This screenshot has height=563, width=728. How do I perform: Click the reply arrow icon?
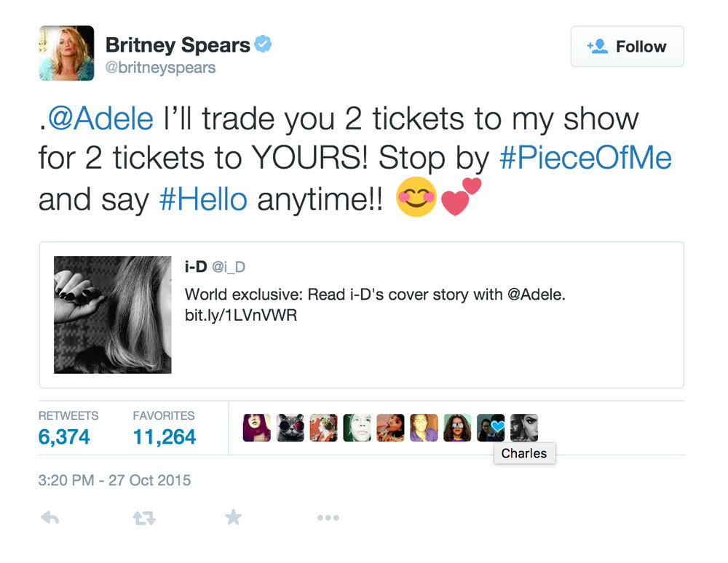pos(50,518)
